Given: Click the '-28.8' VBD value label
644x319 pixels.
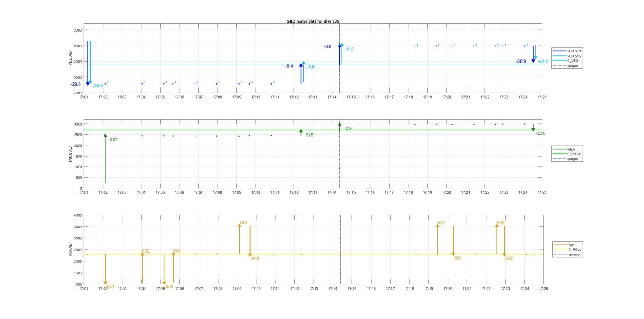Looking at the screenshot, I should pyautogui.click(x=98, y=86).
